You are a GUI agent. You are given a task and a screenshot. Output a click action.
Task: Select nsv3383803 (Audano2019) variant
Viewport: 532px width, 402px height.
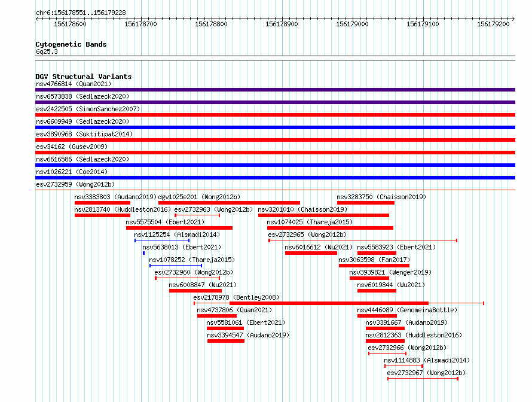[102, 203]
